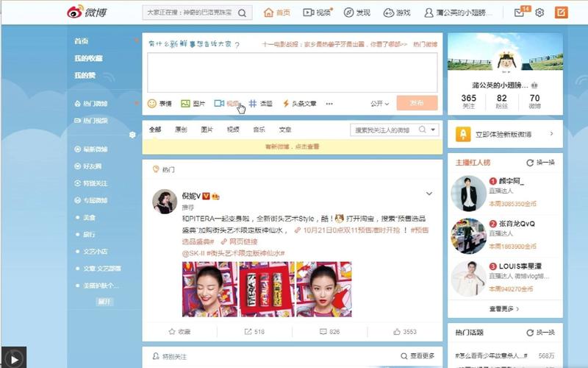Open the LOUIS user avatar in 主播红人榜
This screenshot has height=368, width=588.
pos(468,279)
